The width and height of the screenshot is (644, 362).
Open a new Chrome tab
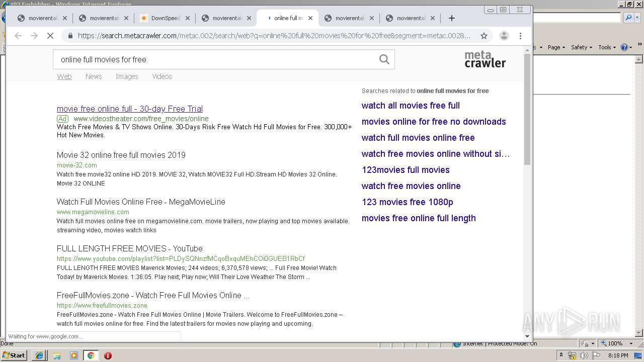[452, 18]
